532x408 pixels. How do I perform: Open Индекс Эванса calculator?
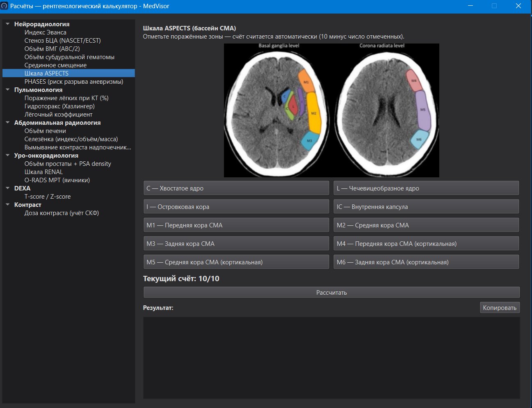click(45, 32)
